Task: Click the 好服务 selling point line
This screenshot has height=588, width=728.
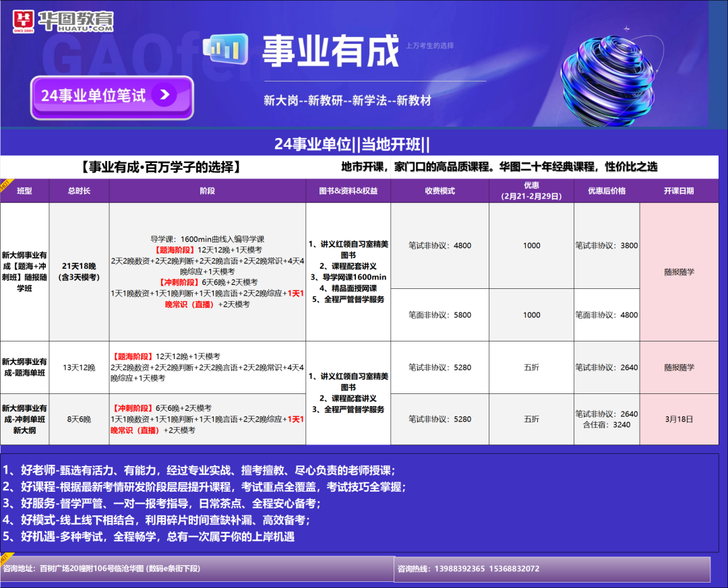Action: point(162,504)
